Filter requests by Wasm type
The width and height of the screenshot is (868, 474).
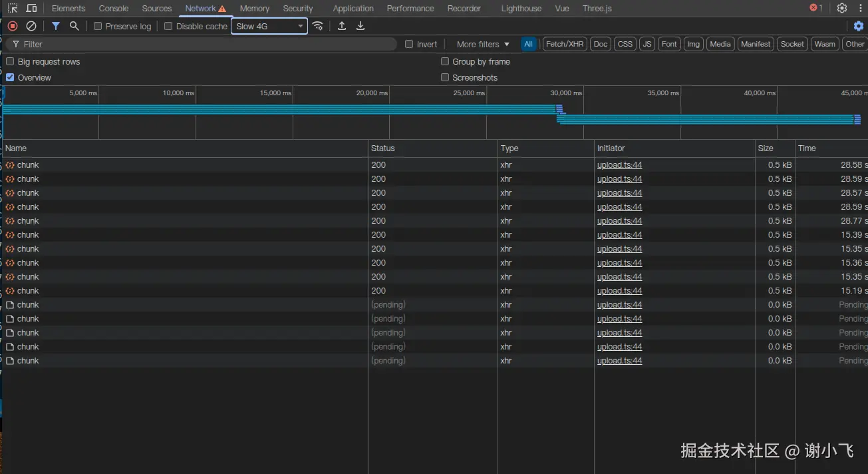[x=825, y=44]
